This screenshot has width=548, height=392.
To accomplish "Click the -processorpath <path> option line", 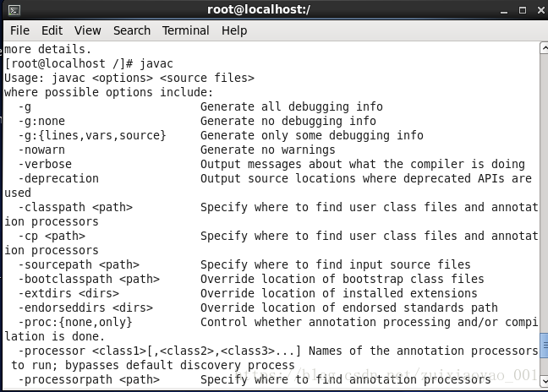I will (255, 379).
